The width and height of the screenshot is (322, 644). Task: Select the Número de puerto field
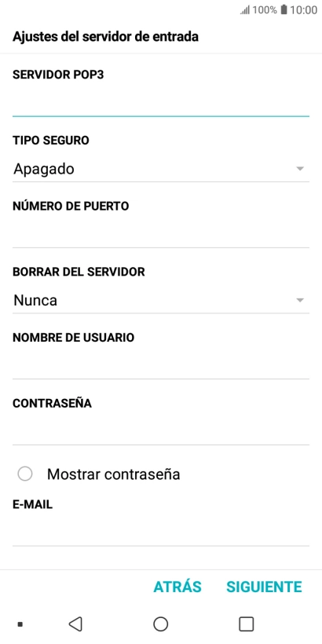coord(160,235)
